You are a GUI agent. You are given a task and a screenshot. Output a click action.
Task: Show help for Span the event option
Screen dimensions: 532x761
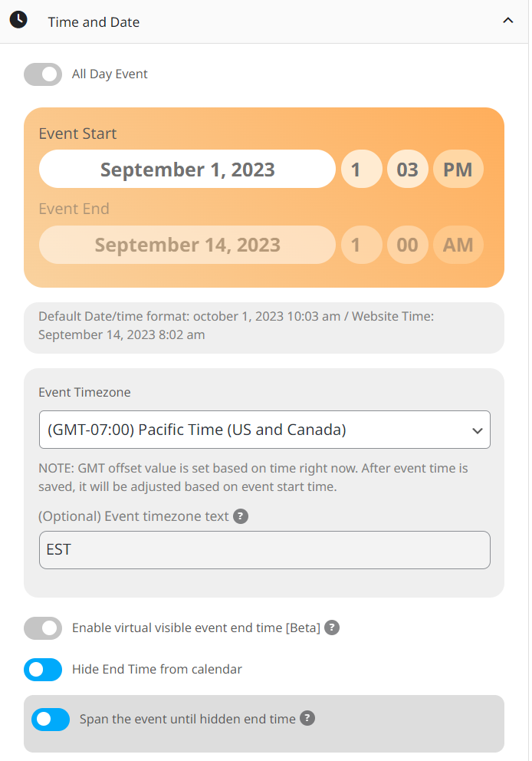(307, 718)
